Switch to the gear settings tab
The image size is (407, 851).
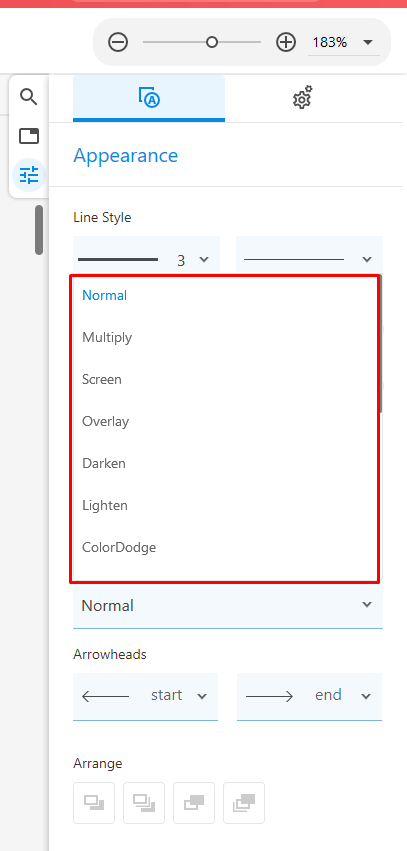point(302,98)
